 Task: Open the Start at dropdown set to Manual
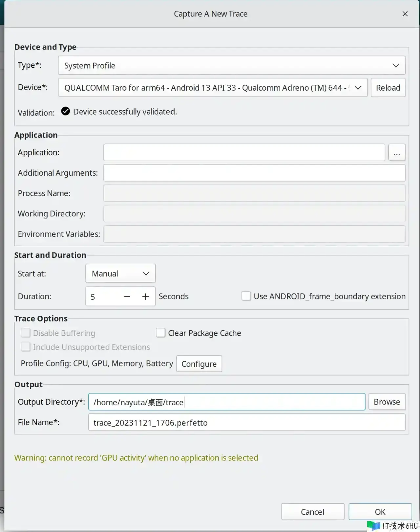[120, 273]
